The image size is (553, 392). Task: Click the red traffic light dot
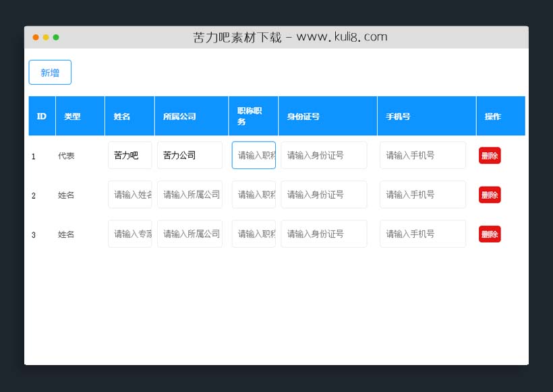click(35, 38)
